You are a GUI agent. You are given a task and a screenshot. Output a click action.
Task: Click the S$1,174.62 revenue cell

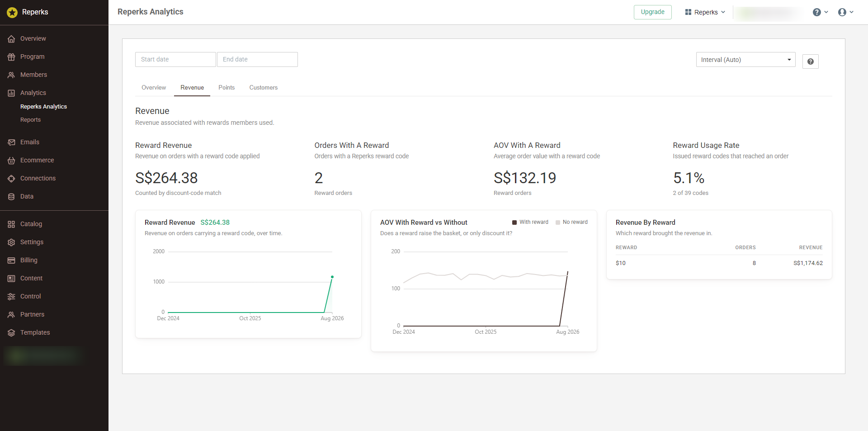pyautogui.click(x=808, y=263)
